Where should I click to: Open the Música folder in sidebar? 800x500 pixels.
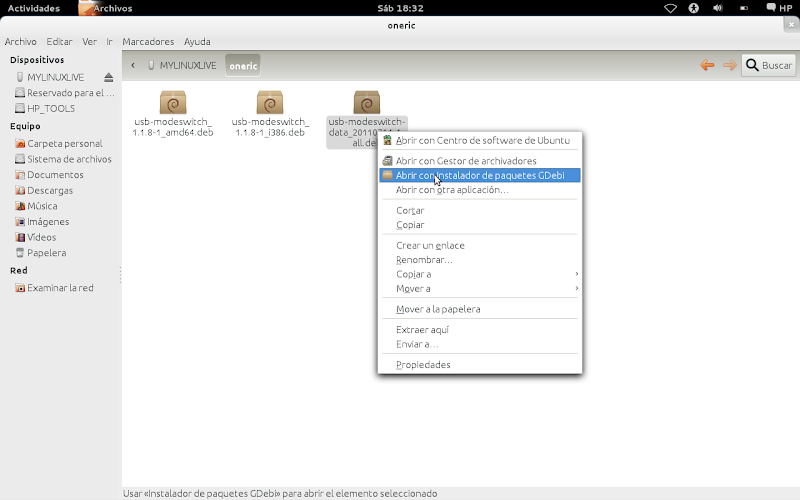click(36, 206)
